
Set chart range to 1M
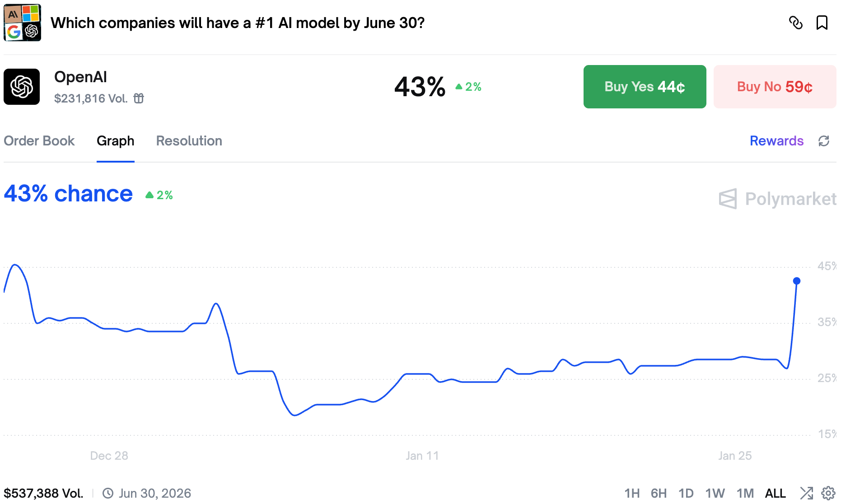pos(745,493)
